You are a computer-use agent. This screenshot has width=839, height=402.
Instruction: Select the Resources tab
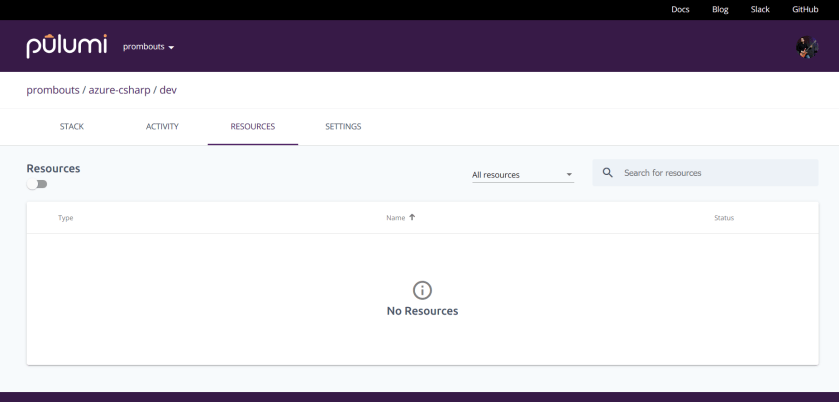click(252, 127)
